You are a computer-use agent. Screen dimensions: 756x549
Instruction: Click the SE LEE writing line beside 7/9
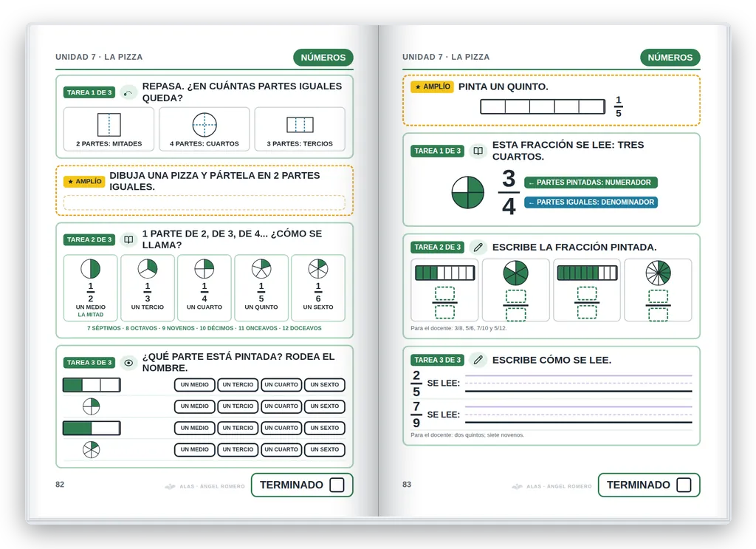click(x=579, y=415)
